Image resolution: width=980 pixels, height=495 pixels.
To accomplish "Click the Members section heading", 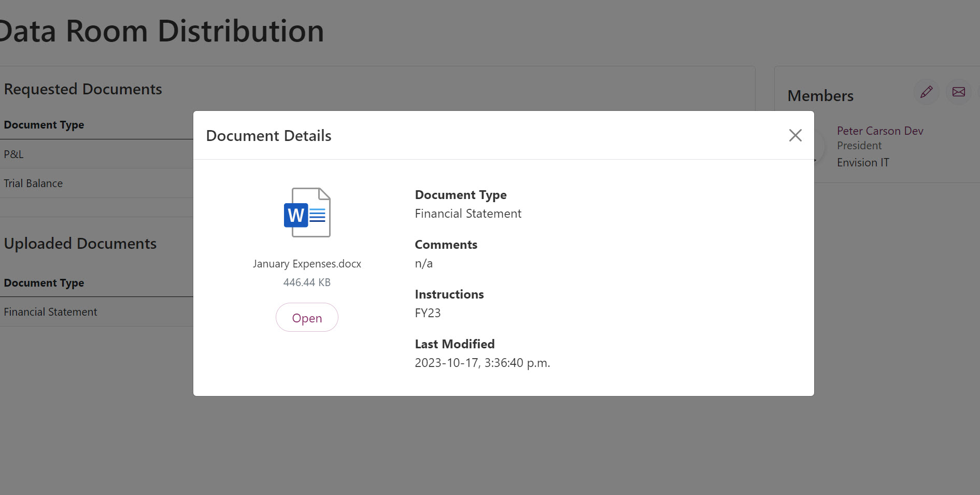I will tap(820, 95).
